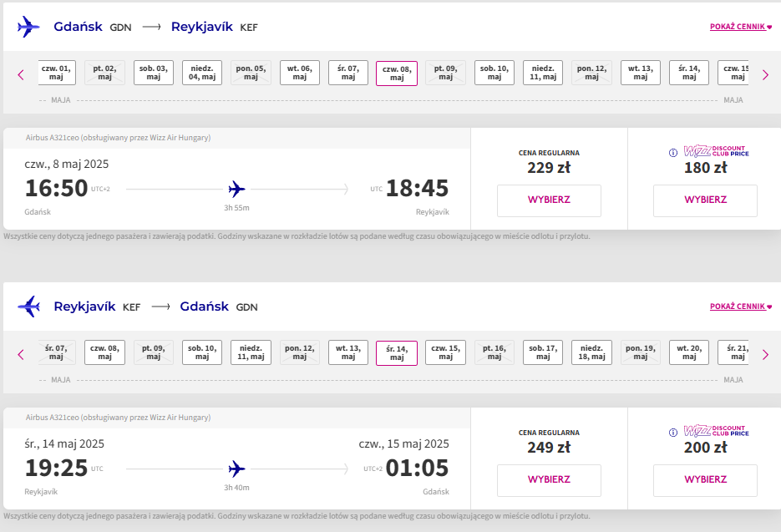Expand Pokaż cennik for the outbound flight

click(x=741, y=27)
